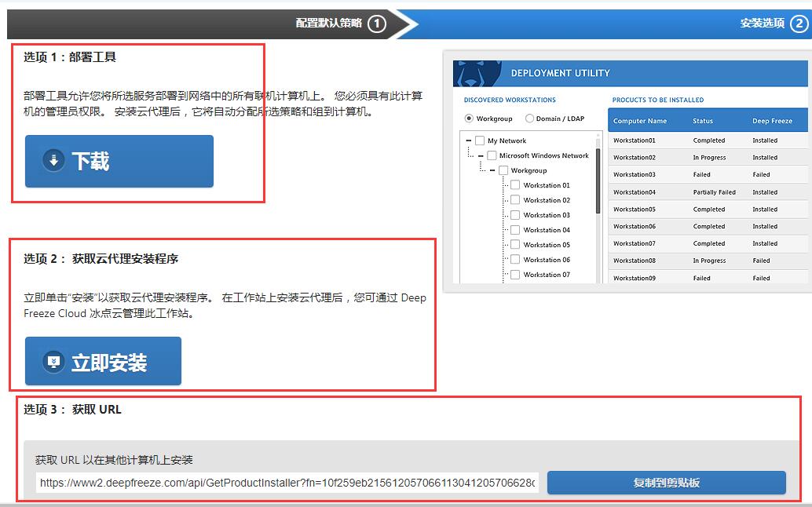Click the 立即安装 button label
The image size is (812, 507).
coord(109,363)
